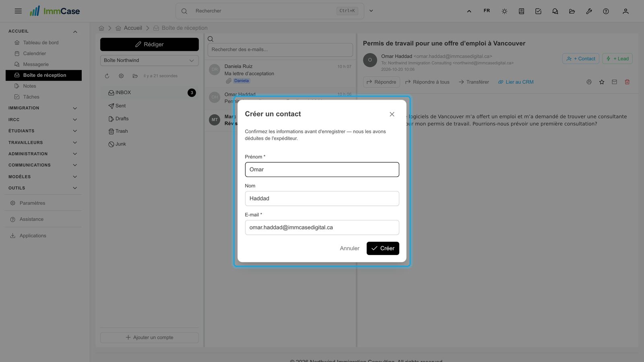Collapse header with the up chevron

[x=469, y=11]
